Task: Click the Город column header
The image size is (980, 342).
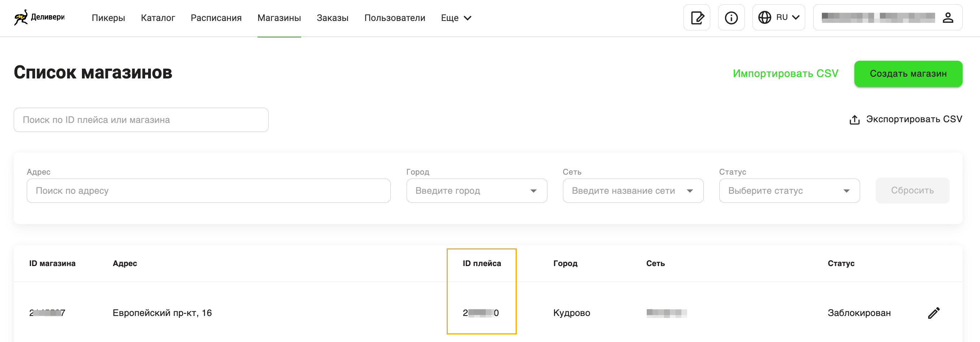Action: [565, 263]
